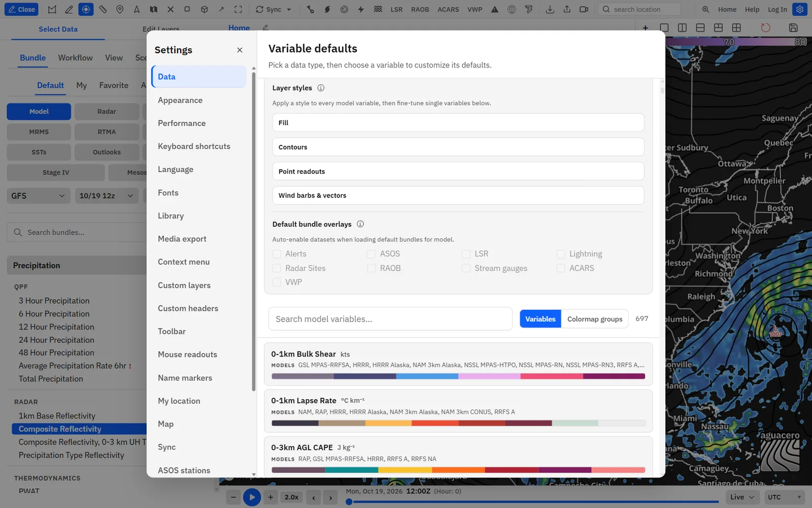
Task: Check the ASOS overlay checkbox
Action: pos(371,253)
